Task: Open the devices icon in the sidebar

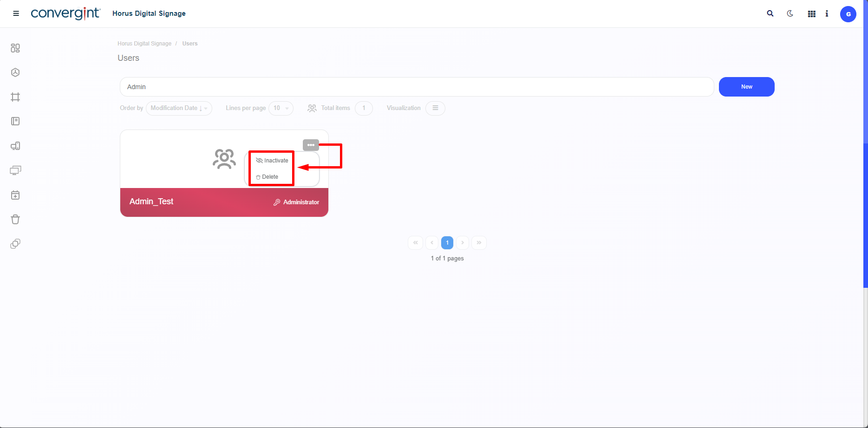Action: coord(15,146)
